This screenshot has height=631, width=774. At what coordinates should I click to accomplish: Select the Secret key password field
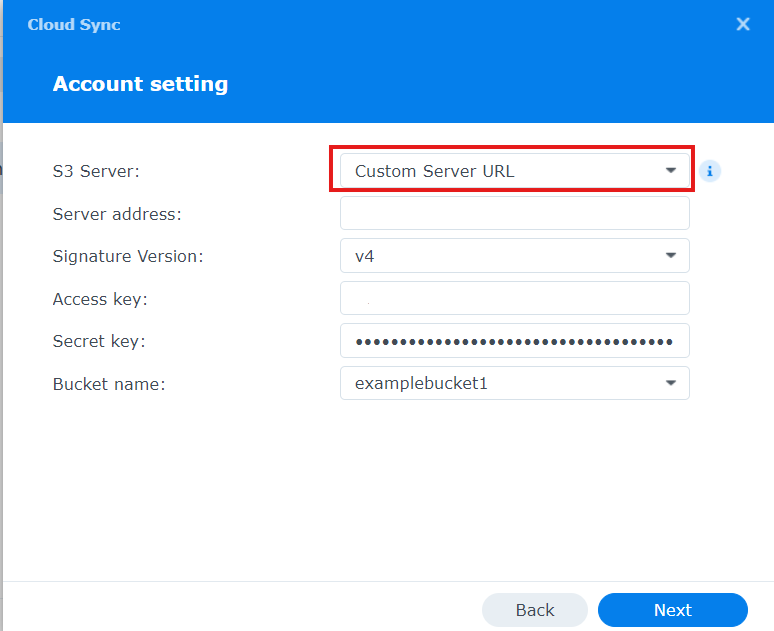point(514,341)
